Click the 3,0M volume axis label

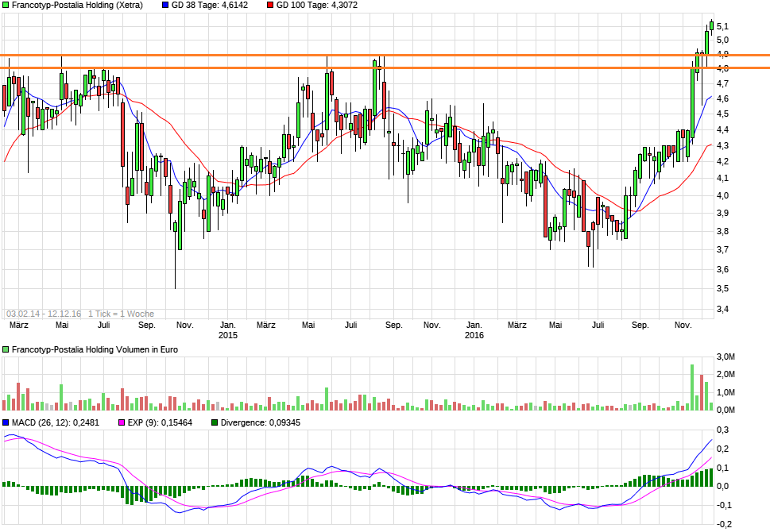pyautogui.click(x=726, y=357)
